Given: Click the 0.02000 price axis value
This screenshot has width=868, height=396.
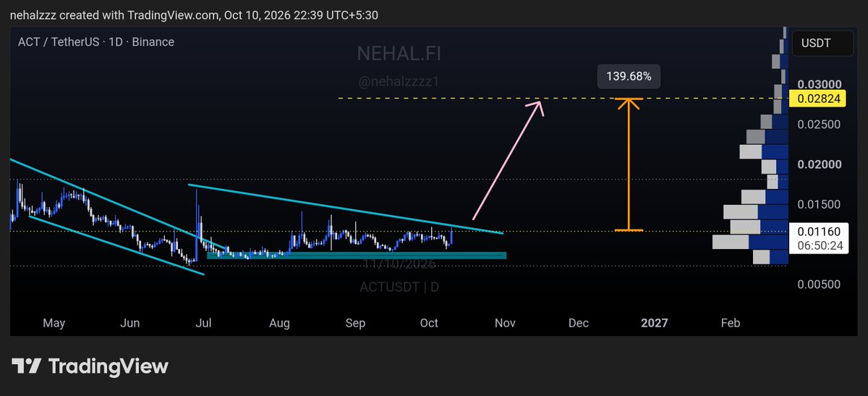Looking at the screenshot, I should tap(819, 164).
